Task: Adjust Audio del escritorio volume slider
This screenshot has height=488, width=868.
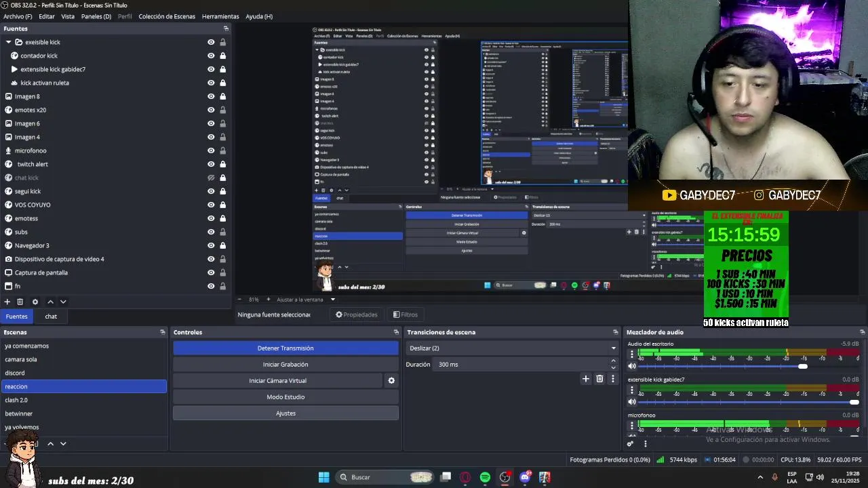Action: [x=802, y=367]
